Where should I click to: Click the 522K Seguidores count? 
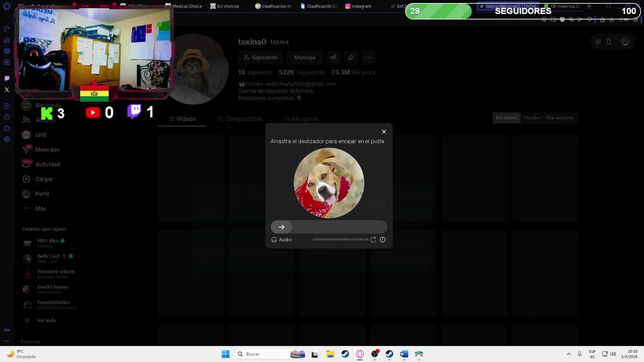point(302,72)
